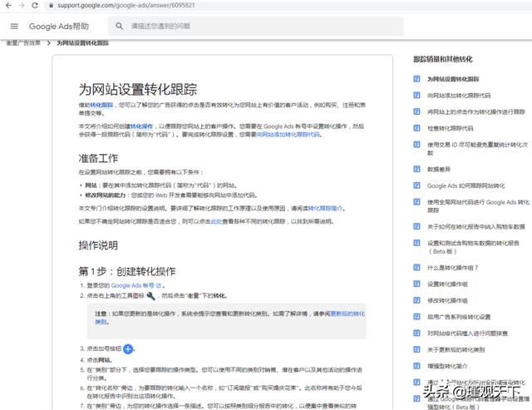Open sidebar article 设置和测试含购物车数据的转化报告

pos(473,247)
